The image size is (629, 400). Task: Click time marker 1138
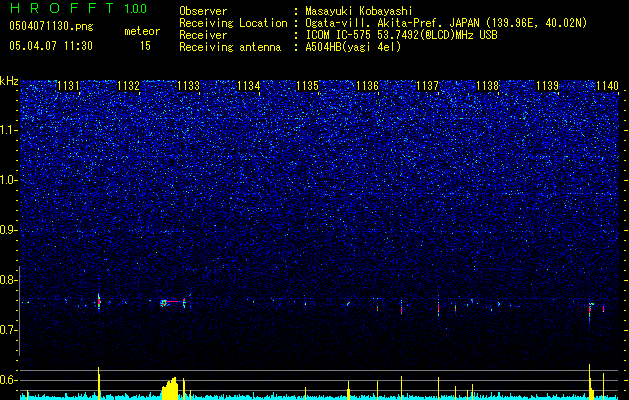(x=487, y=85)
